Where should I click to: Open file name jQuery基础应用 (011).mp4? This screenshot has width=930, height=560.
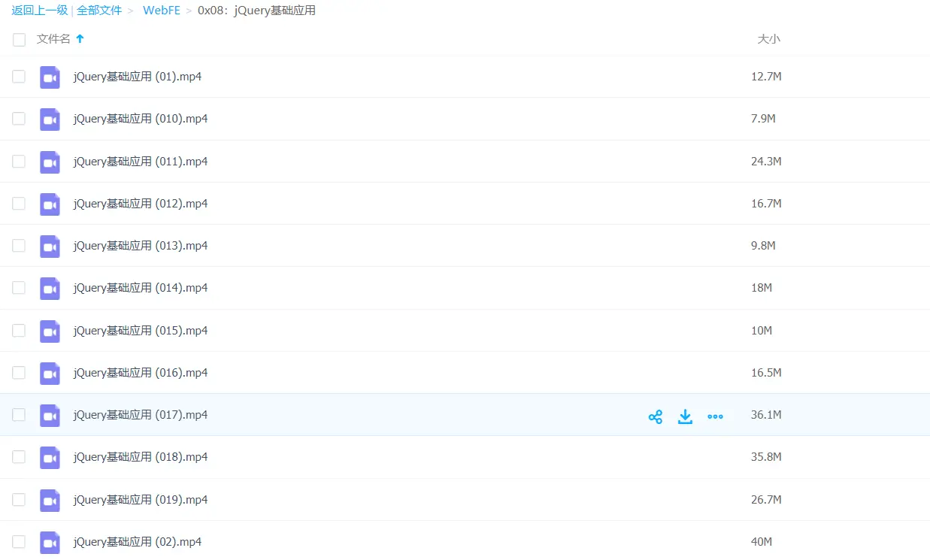(141, 162)
